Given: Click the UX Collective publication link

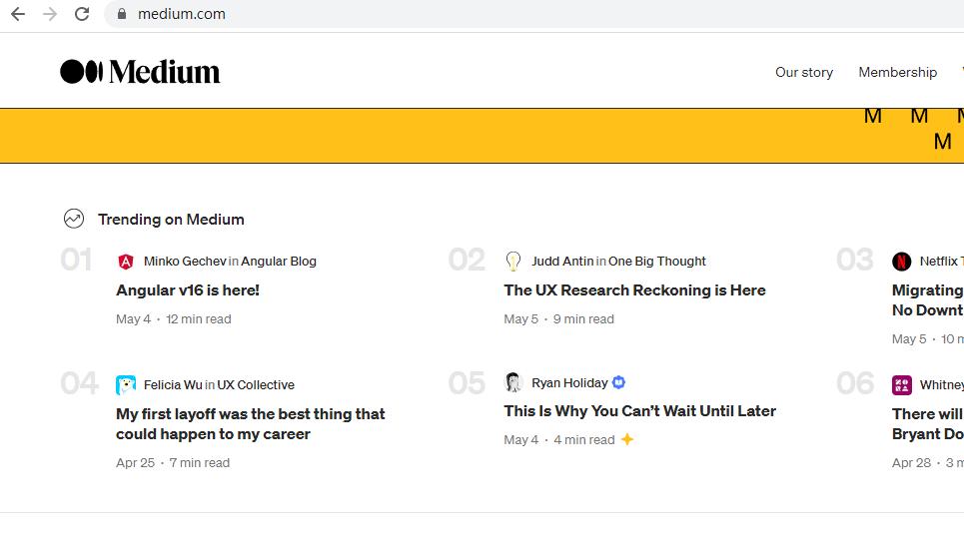Looking at the screenshot, I should click(x=256, y=385).
